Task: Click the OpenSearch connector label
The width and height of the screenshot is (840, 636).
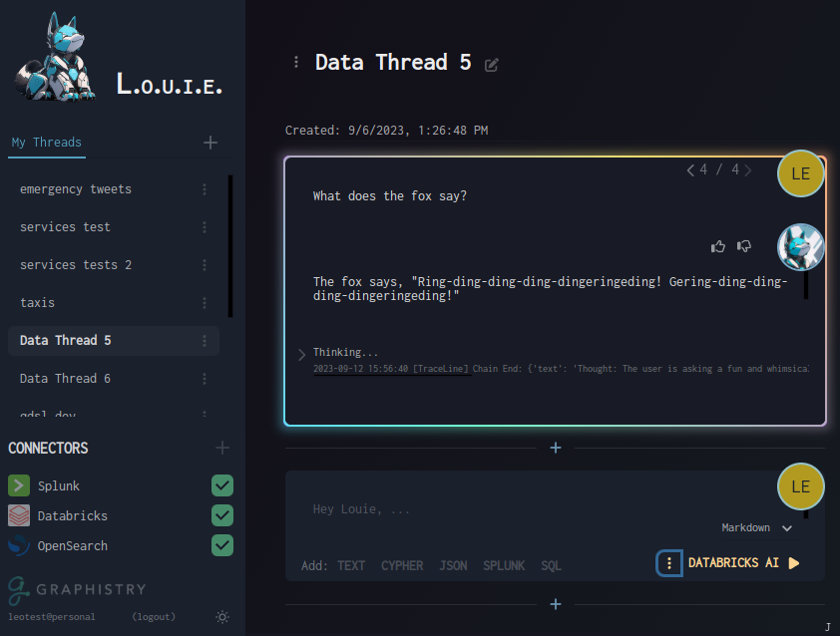Action: coord(72,546)
